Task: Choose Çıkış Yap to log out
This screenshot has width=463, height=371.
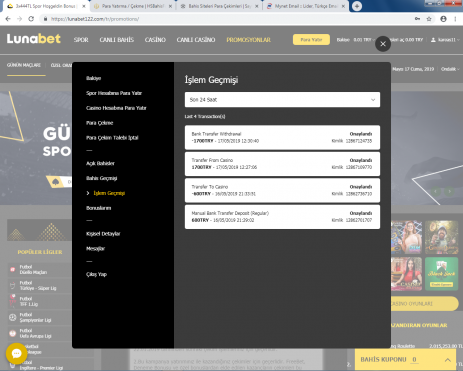Action: tap(96, 274)
